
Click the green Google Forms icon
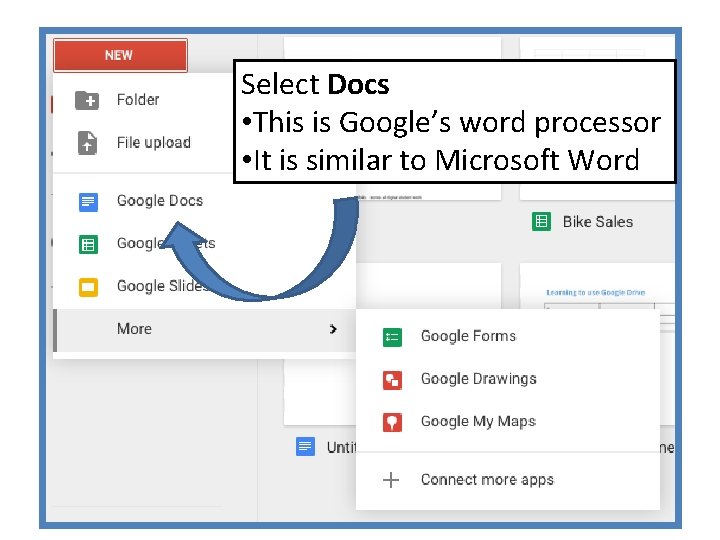click(x=392, y=338)
